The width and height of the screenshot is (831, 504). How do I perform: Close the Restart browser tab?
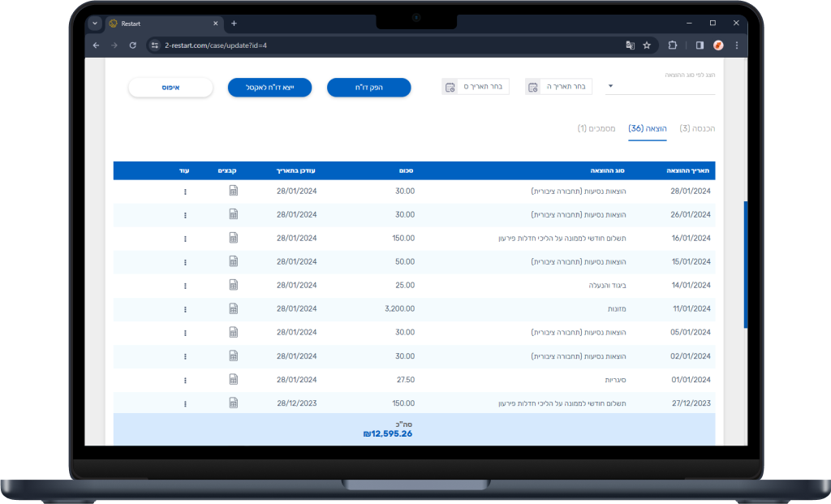216,24
